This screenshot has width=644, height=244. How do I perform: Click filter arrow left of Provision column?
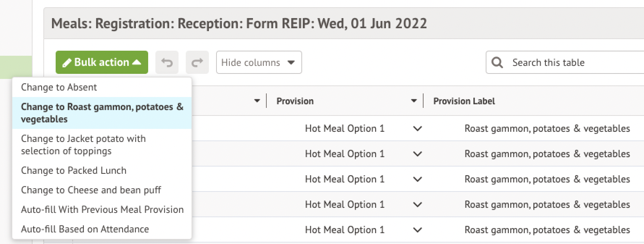point(257,101)
